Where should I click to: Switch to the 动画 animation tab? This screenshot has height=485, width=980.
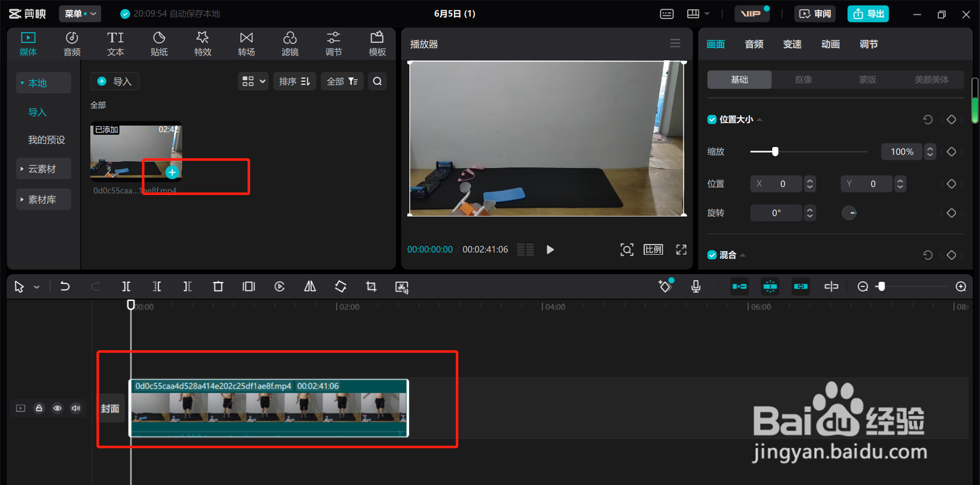830,44
